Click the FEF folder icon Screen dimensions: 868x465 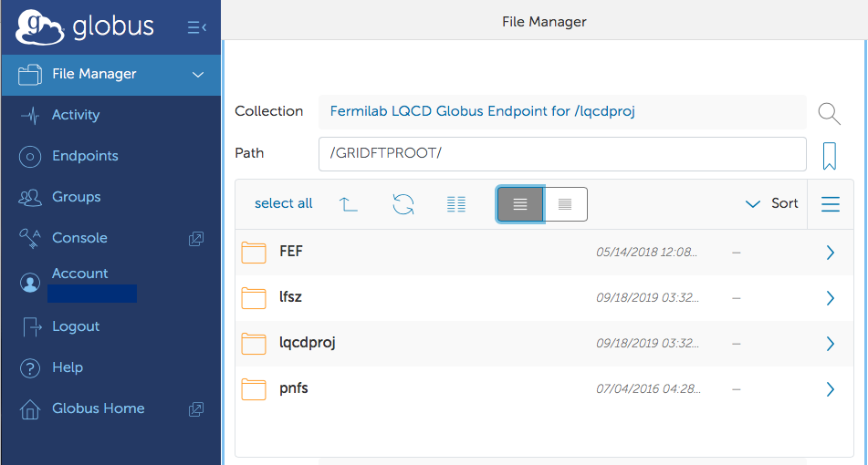[x=254, y=253]
